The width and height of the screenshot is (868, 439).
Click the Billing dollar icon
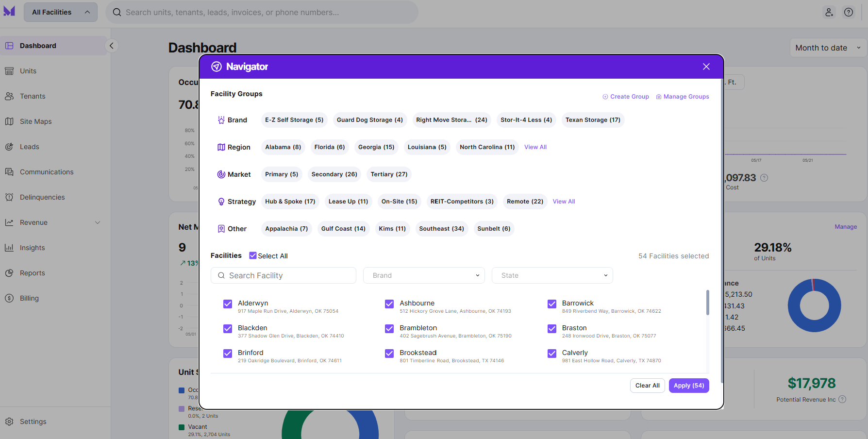(x=9, y=298)
